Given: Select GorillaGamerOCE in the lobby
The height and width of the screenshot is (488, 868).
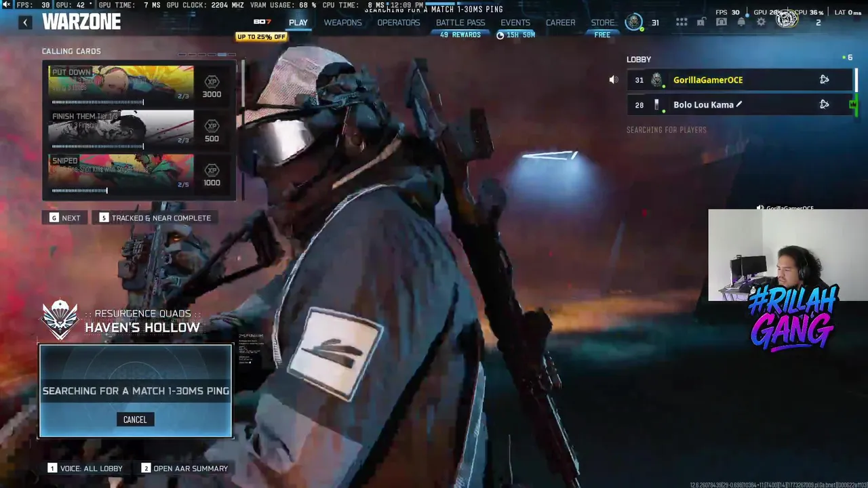Looking at the screenshot, I should pyautogui.click(x=740, y=80).
